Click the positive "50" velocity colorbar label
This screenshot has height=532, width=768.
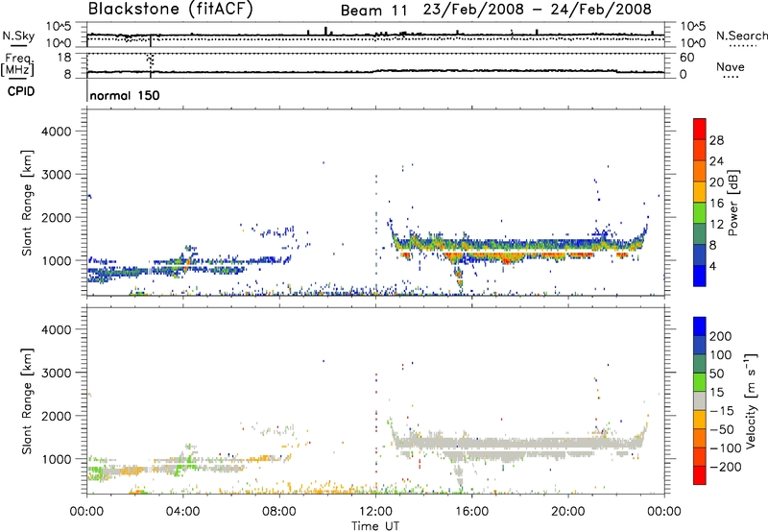pyautogui.click(x=716, y=374)
